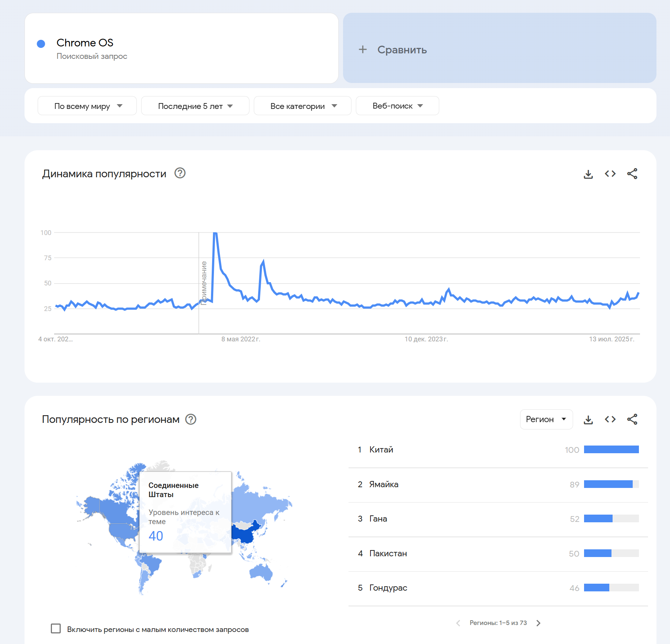Download the interest over time chart data
670x644 pixels.
pos(588,174)
